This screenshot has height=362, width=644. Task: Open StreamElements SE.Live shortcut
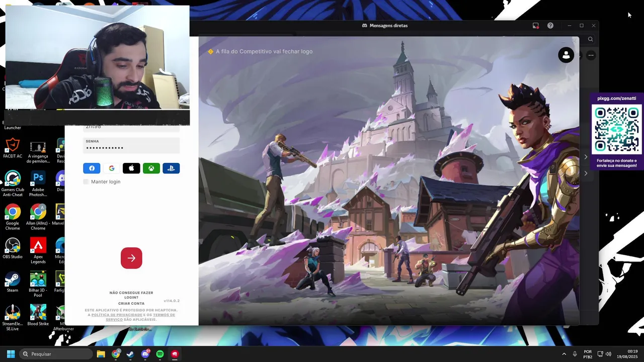coord(13,318)
